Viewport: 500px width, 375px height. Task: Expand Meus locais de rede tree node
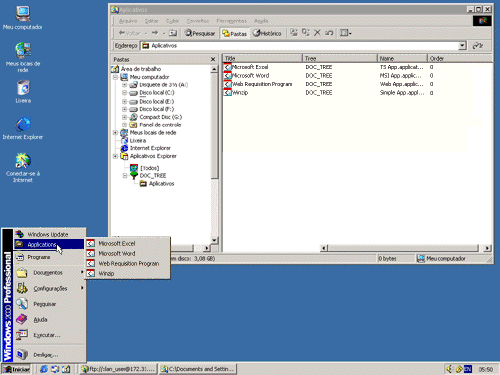click(x=115, y=133)
